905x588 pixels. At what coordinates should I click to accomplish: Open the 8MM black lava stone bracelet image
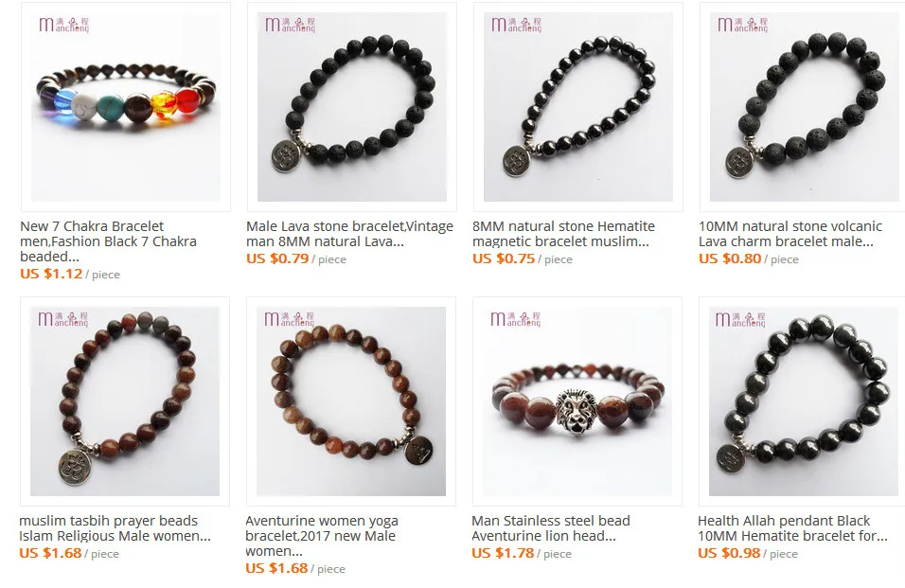[352, 107]
